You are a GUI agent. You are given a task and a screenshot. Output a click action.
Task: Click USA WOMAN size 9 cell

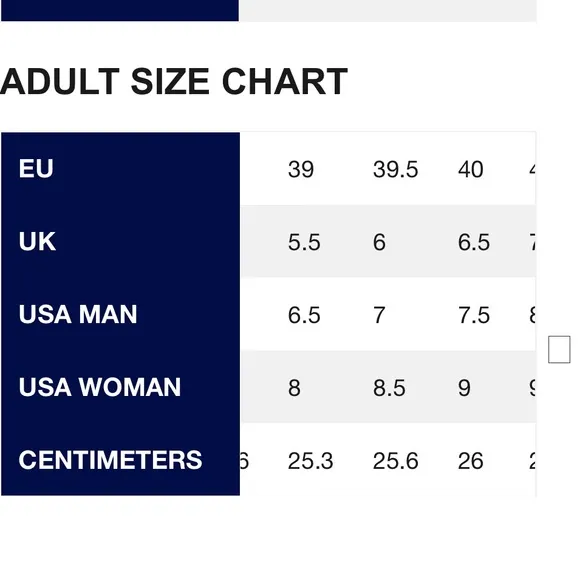pos(464,388)
